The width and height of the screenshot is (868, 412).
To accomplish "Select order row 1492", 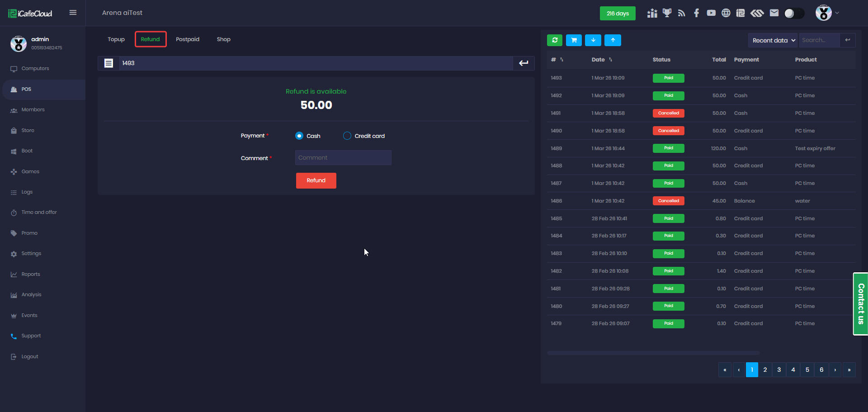I will click(701, 96).
